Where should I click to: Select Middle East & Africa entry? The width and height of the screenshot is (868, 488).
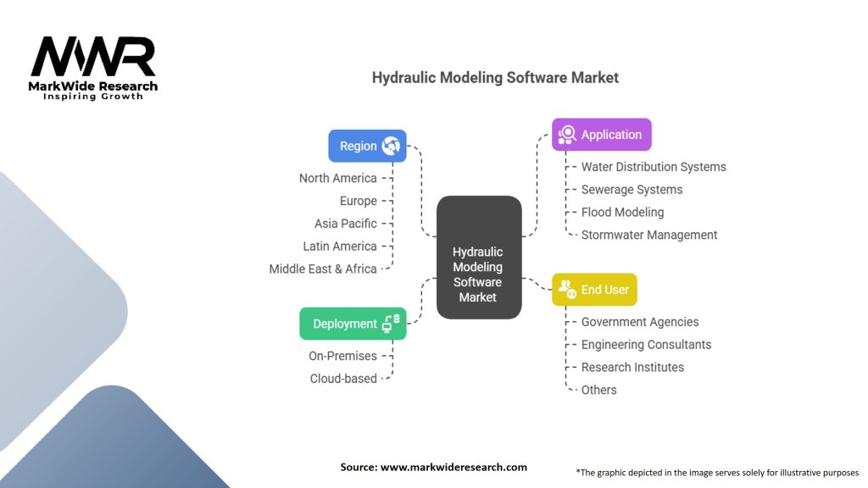(x=323, y=269)
